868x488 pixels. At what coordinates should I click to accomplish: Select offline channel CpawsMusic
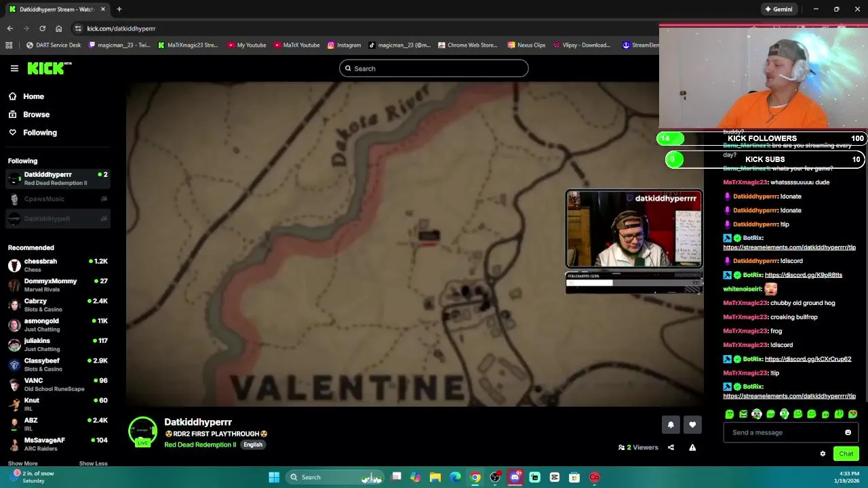[x=58, y=199]
